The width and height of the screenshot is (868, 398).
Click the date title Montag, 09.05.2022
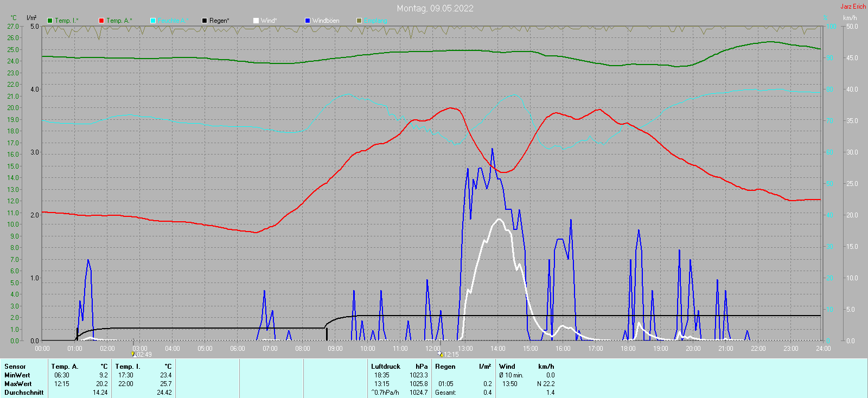click(435, 8)
